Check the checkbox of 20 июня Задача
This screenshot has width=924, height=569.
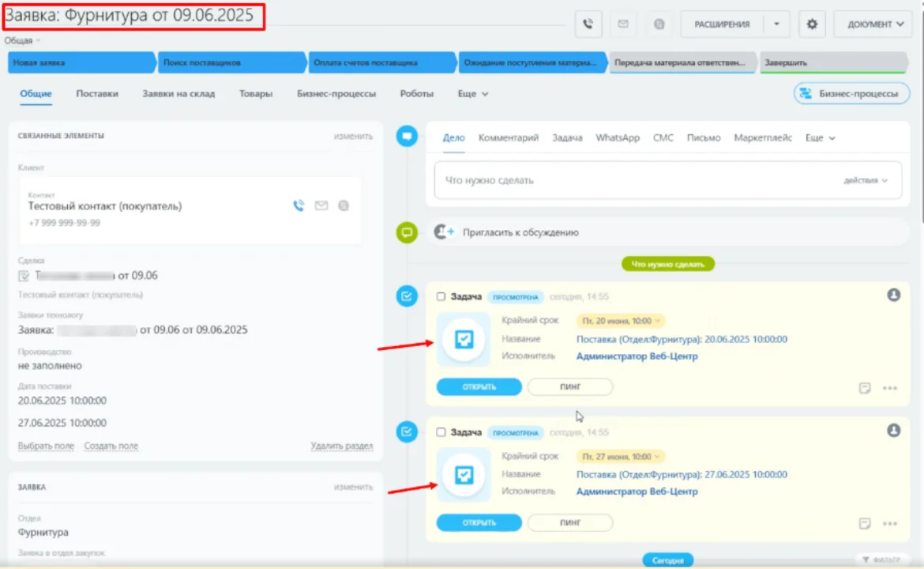tap(441, 296)
